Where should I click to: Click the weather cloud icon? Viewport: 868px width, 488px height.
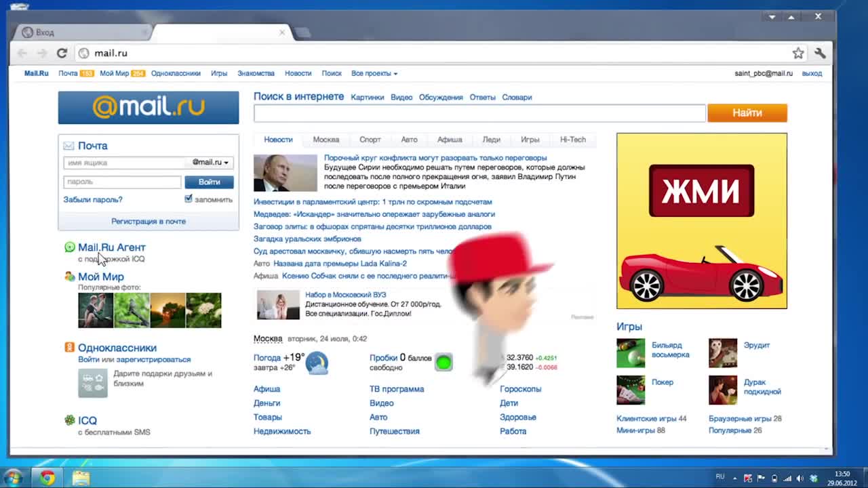[317, 363]
